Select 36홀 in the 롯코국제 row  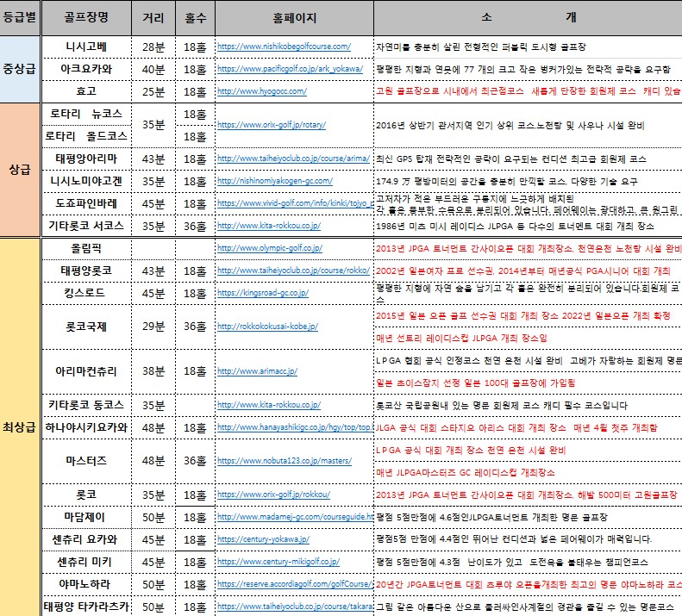click(196, 327)
